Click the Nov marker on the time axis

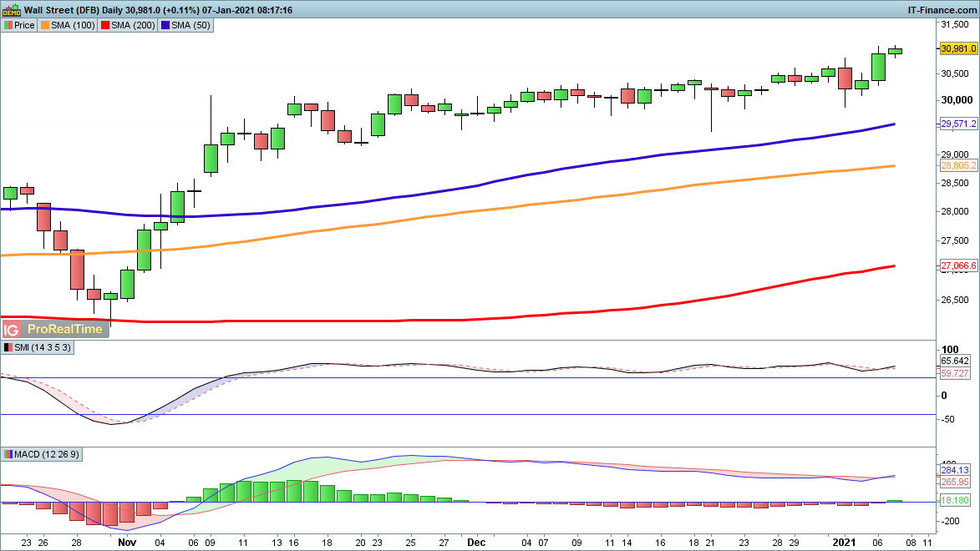pos(127,541)
